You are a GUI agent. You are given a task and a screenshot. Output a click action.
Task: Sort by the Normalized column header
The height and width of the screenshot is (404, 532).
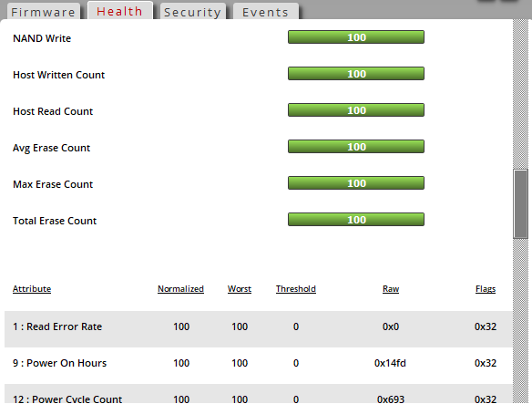coord(180,289)
